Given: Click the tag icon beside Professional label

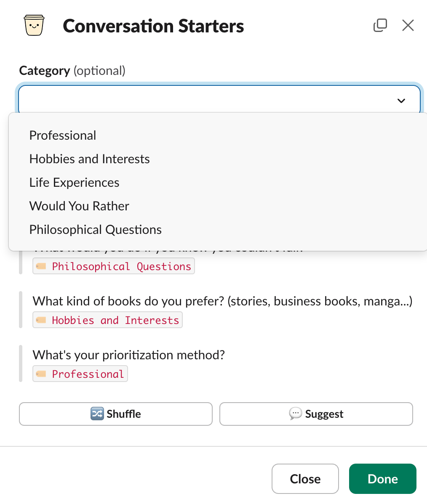Looking at the screenshot, I should click(x=41, y=374).
